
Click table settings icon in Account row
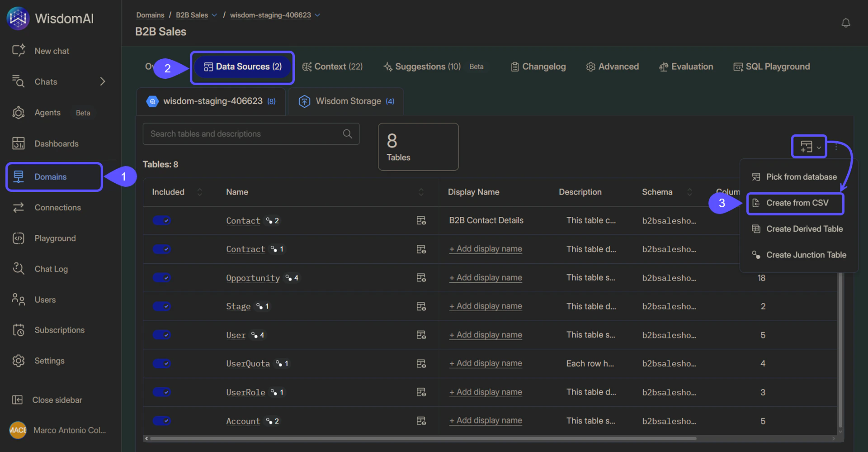tap(421, 421)
